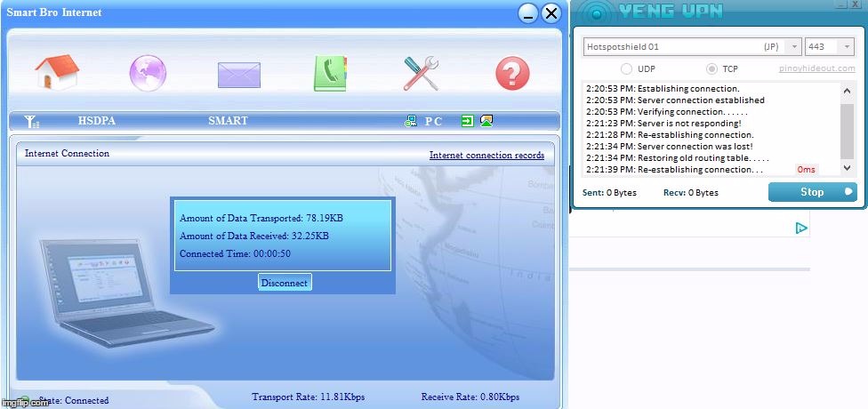Select the TCP protocol radio button
This screenshot has width=868, height=409.
(711, 69)
